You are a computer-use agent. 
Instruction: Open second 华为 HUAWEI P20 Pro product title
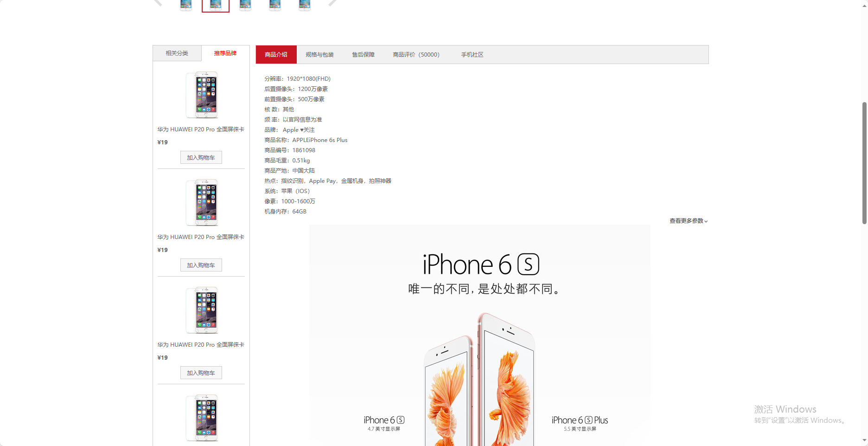click(201, 237)
